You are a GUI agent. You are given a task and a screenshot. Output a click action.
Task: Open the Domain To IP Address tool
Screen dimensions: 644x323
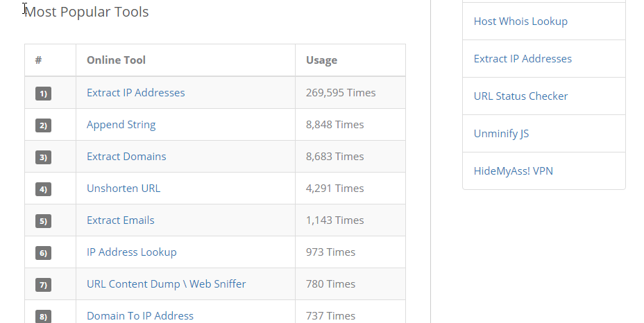[139, 316]
